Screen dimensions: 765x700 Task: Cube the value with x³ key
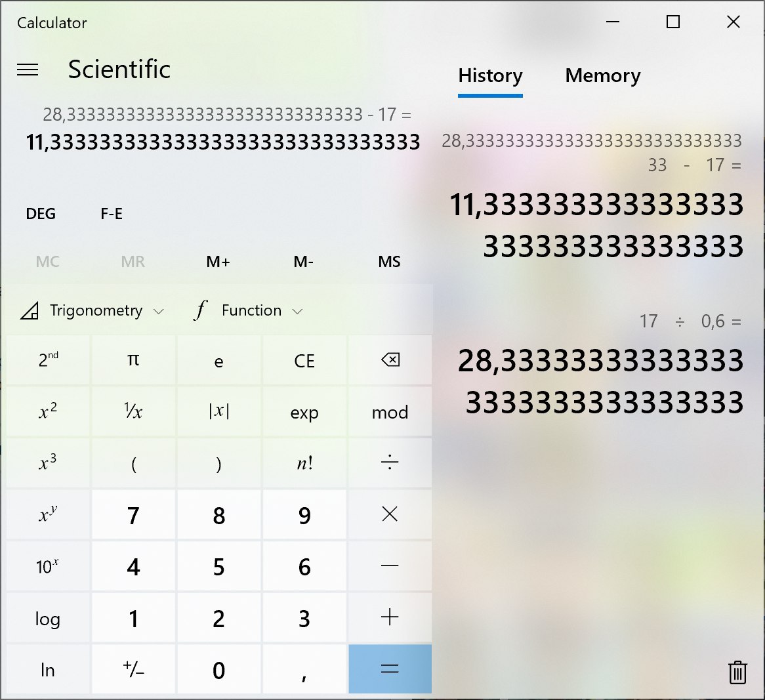click(48, 463)
